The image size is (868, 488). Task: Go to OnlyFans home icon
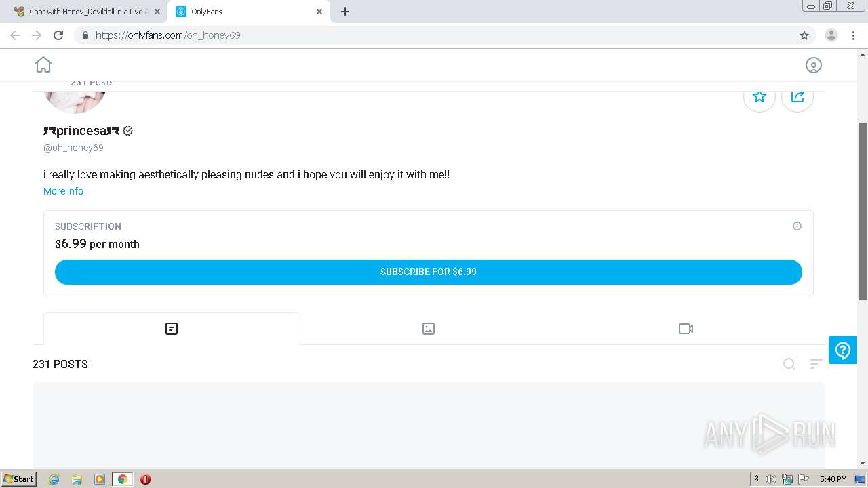[x=43, y=64]
